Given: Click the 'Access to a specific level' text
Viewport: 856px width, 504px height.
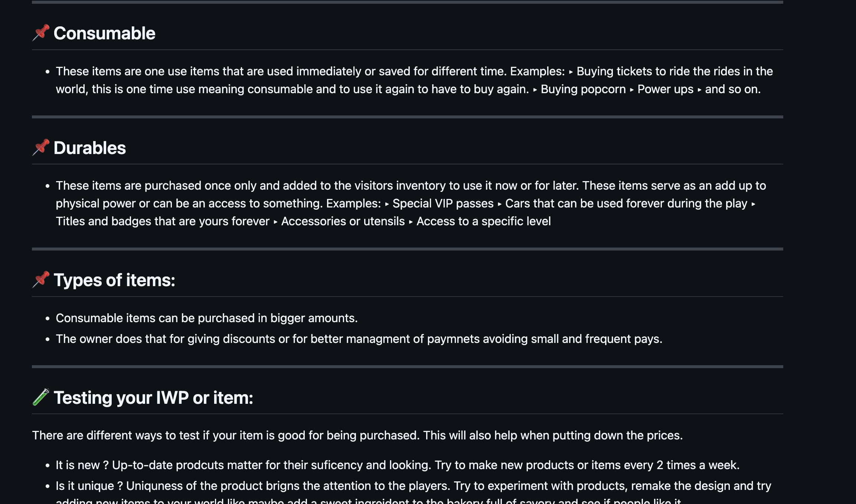Looking at the screenshot, I should pyautogui.click(x=483, y=221).
